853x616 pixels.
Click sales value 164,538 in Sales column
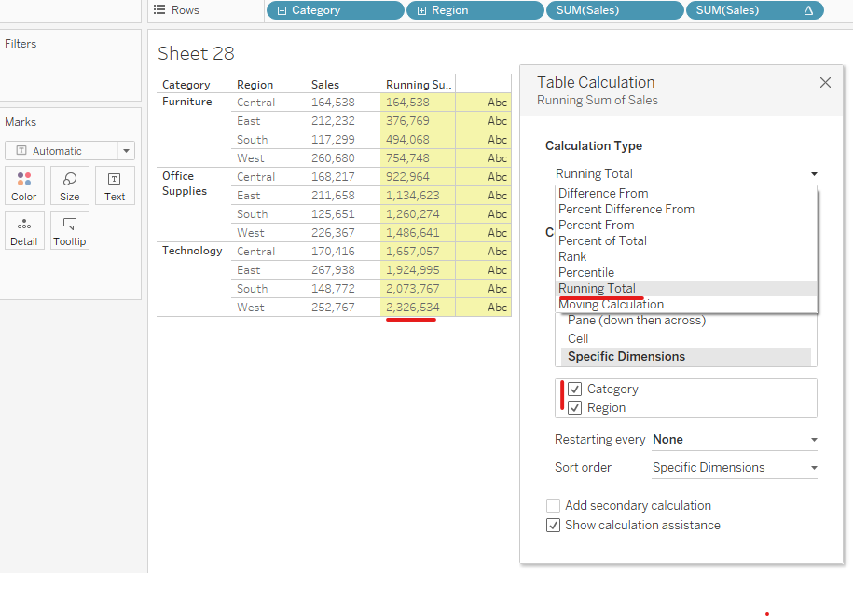[x=333, y=103]
